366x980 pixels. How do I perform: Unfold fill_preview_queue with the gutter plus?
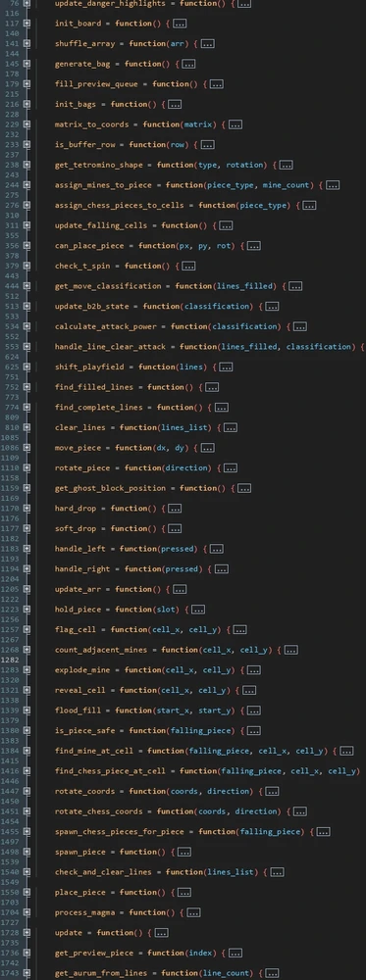[26, 83]
